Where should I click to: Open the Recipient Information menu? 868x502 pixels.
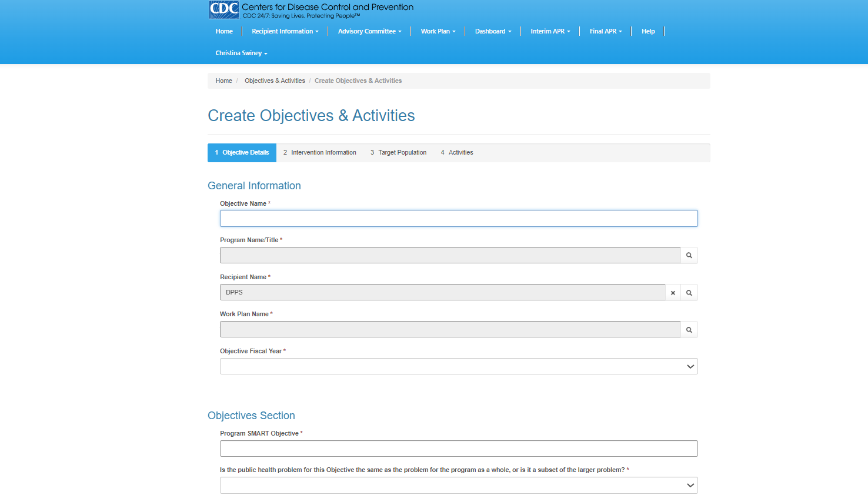285,32
